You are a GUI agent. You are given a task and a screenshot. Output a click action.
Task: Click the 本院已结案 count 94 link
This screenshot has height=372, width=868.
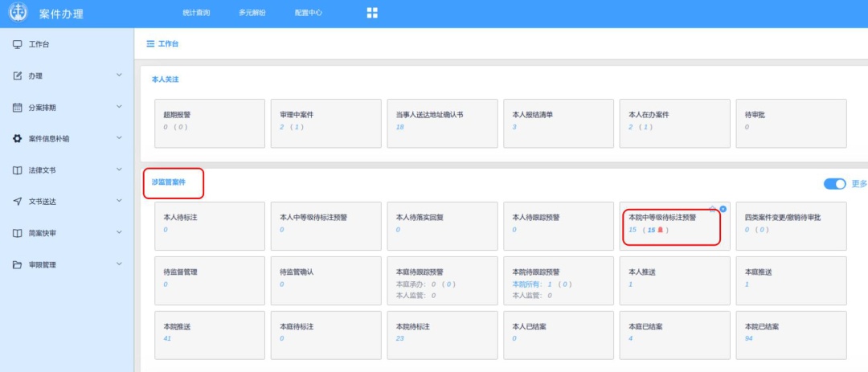[x=749, y=338]
